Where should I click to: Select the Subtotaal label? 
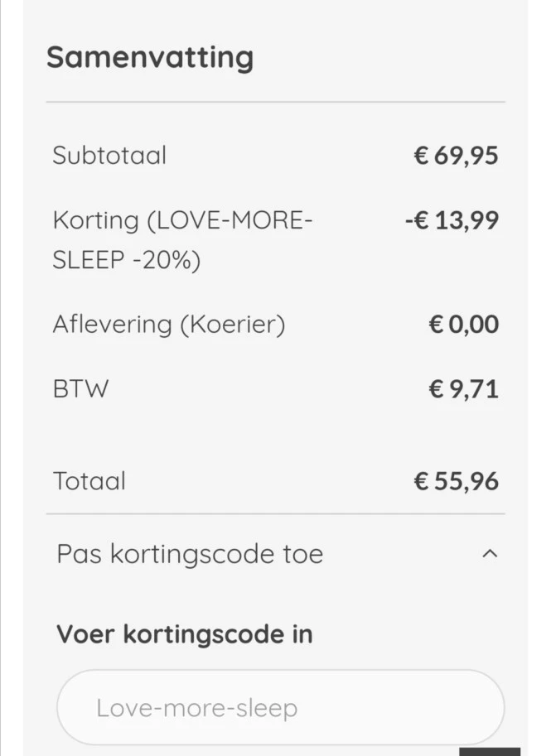(x=109, y=155)
